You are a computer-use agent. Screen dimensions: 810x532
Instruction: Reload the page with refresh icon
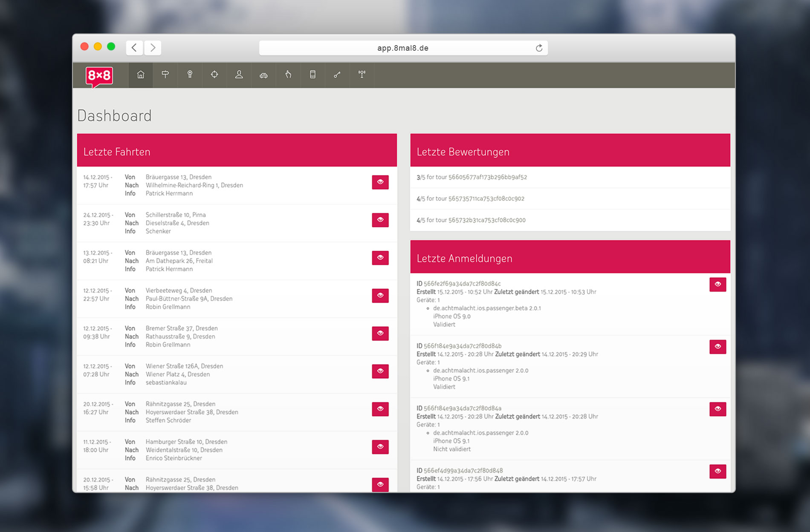(539, 48)
